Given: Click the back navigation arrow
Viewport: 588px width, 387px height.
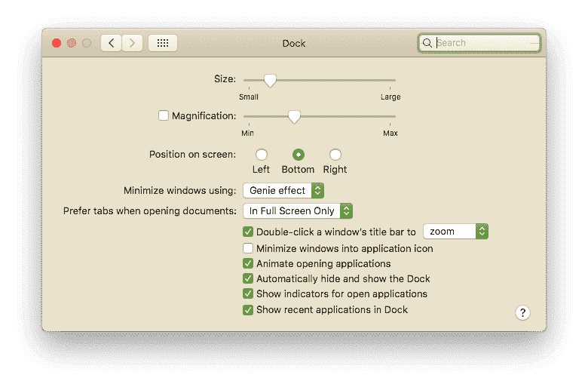Looking at the screenshot, I should click(x=112, y=43).
